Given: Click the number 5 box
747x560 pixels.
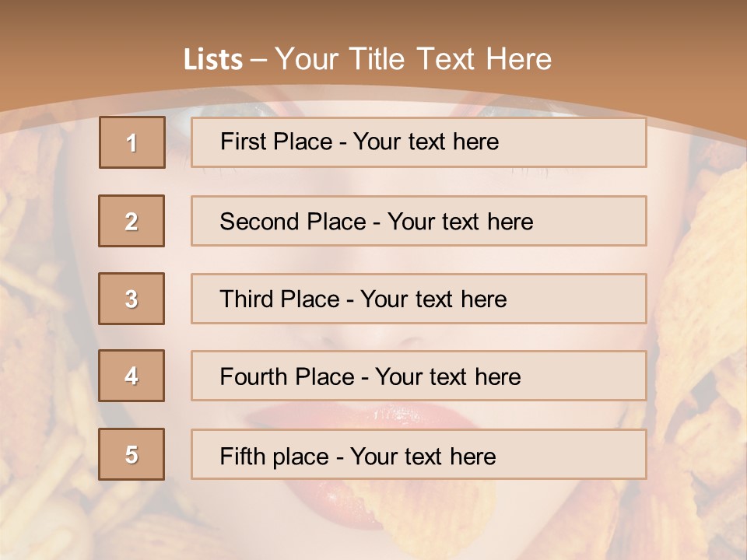Looking at the screenshot, I should tap(132, 454).
